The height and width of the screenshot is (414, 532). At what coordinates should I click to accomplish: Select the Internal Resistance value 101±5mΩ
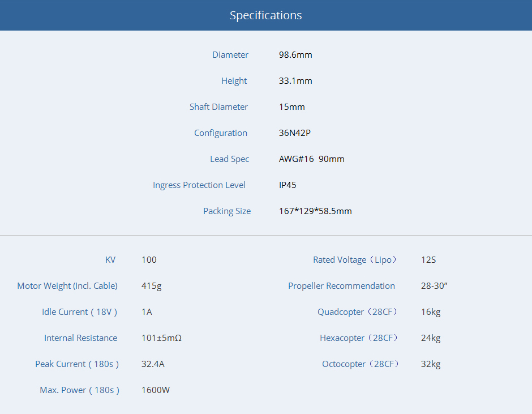(x=161, y=338)
